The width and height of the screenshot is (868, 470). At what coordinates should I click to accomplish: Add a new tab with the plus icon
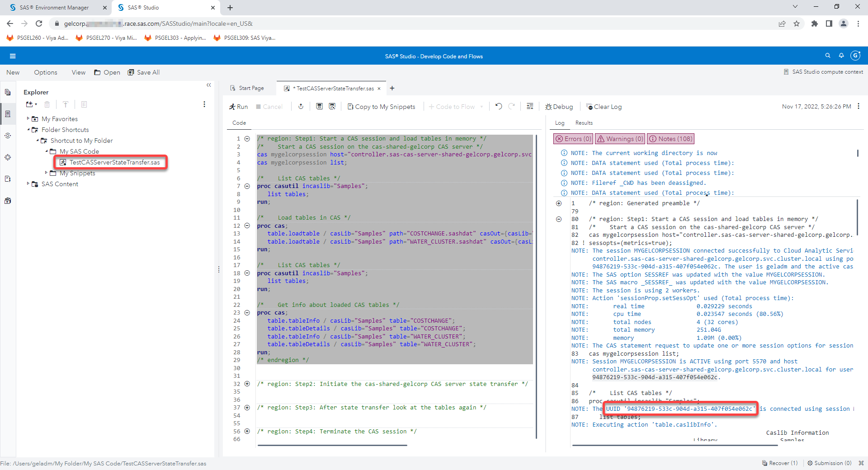coord(392,88)
